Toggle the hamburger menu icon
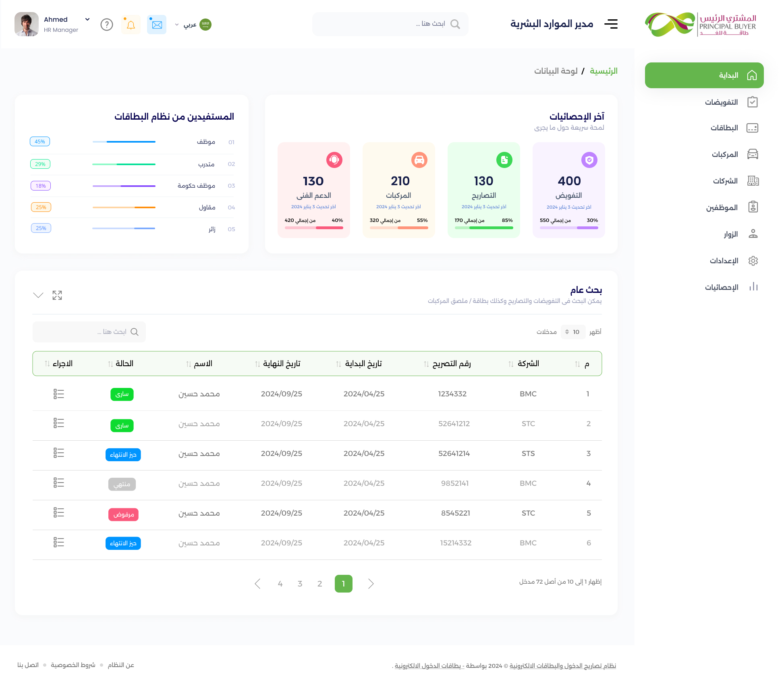 tap(611, 24)
